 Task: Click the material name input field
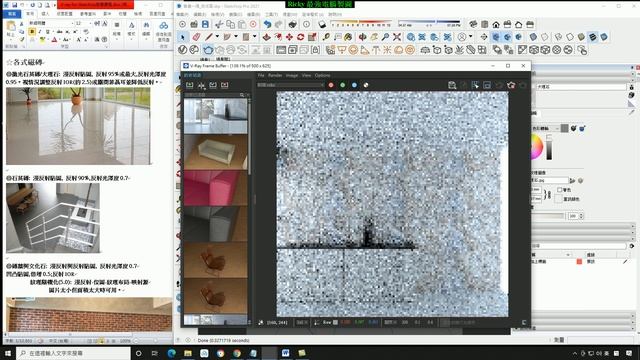click(581, 87)
